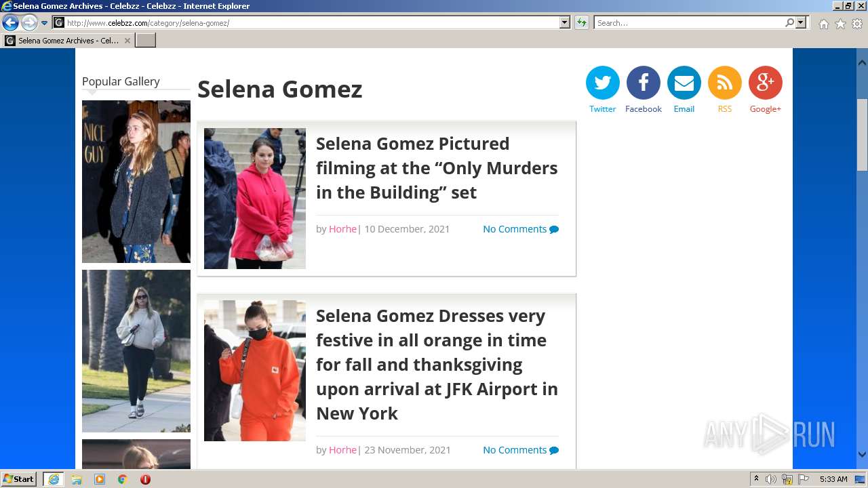Screen dimensions: 868x488
Task: Click the search magnifier icon
Action: 789,23
